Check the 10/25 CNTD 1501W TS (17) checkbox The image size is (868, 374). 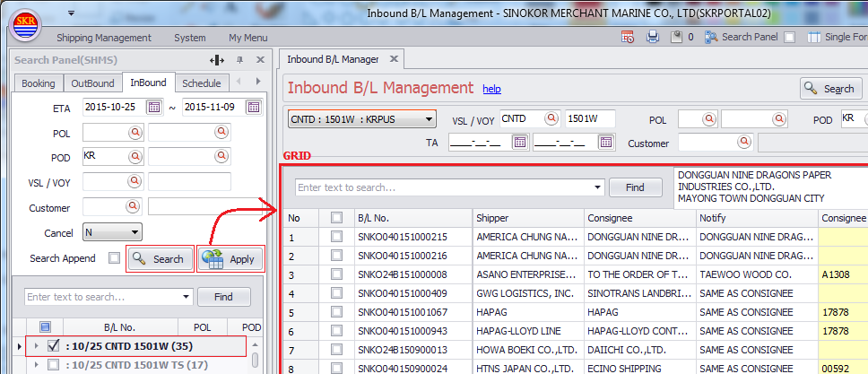54,364
